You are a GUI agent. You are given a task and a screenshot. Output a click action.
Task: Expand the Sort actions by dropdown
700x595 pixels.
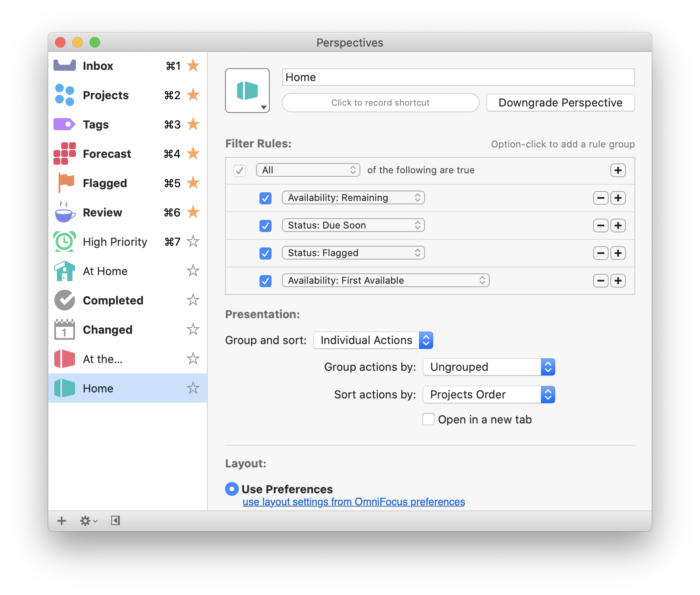[489, 395]
